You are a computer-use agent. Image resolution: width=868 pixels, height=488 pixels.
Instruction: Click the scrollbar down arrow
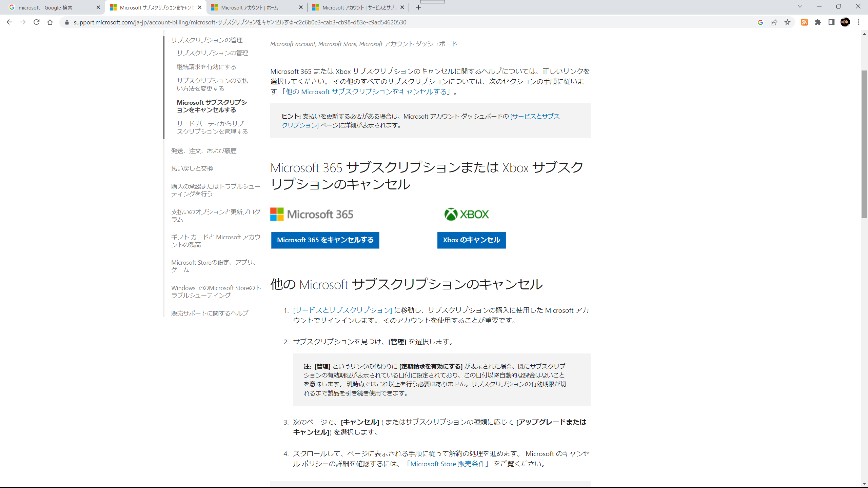point(864,484)
